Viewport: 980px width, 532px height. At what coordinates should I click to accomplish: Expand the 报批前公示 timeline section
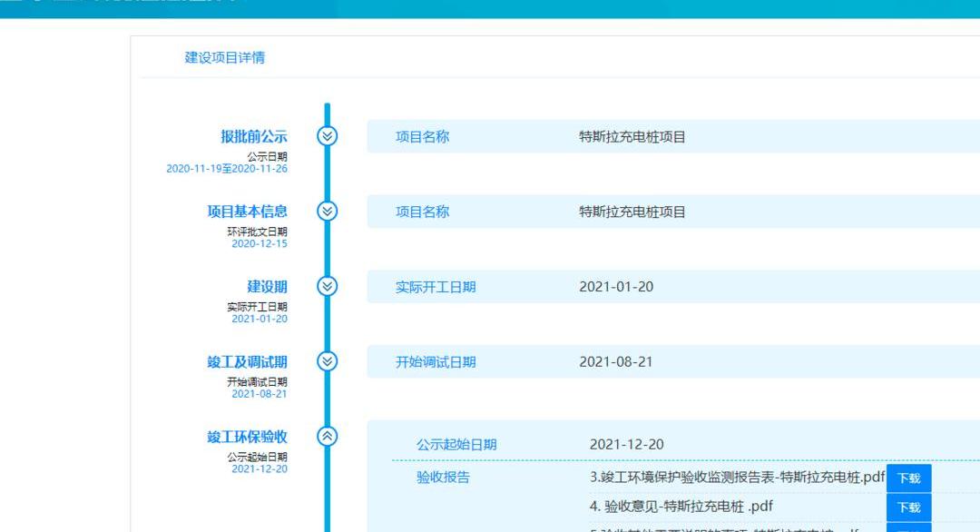coord(327,135)
